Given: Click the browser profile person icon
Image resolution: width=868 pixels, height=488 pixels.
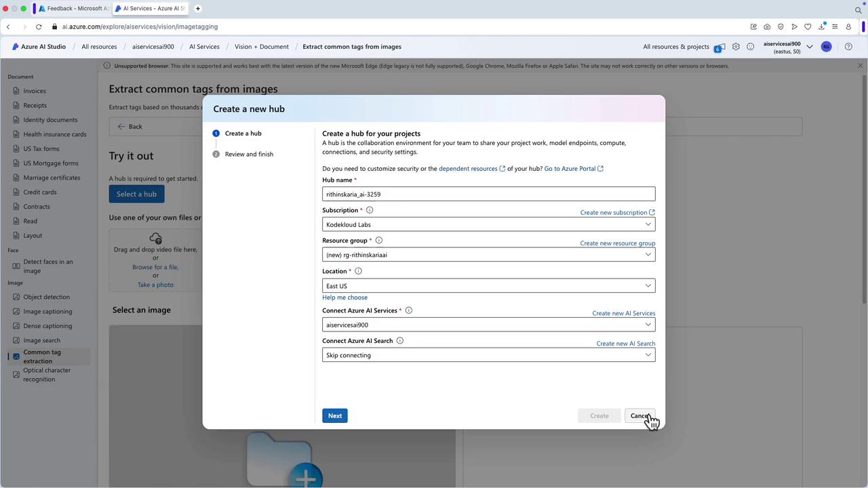Looking at the screenshot, I should 848,27.
